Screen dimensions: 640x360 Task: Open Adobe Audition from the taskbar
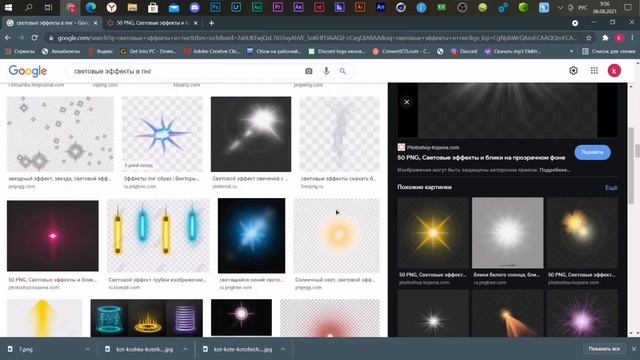257,7
